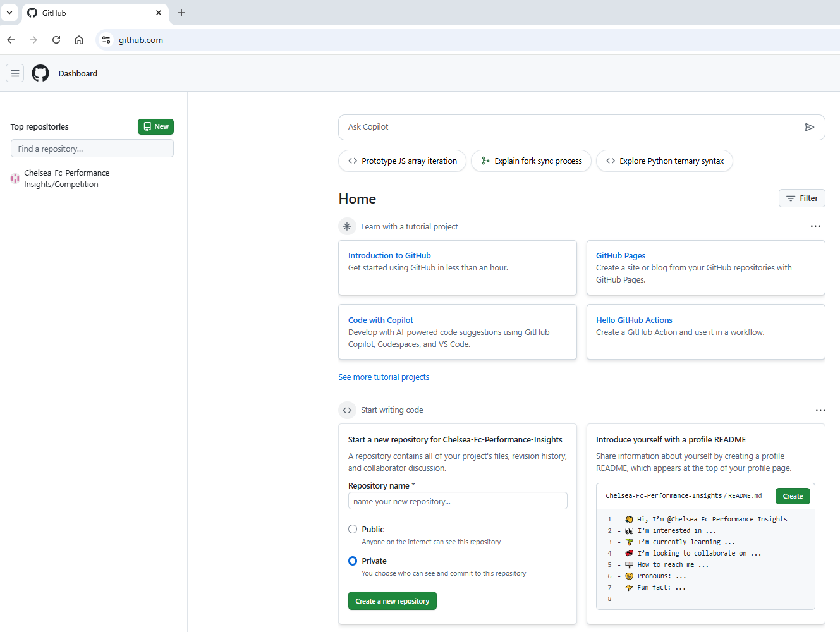The height and width of the screenshot is (632, 840).
Task: Choose the Explain fork sync process suggestion
Action: coord(531,161)
